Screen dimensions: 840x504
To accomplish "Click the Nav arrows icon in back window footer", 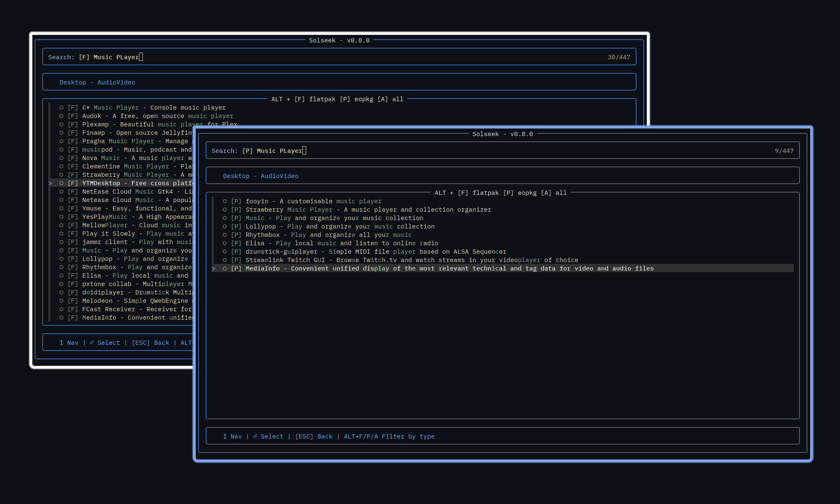I will (61, 343).
